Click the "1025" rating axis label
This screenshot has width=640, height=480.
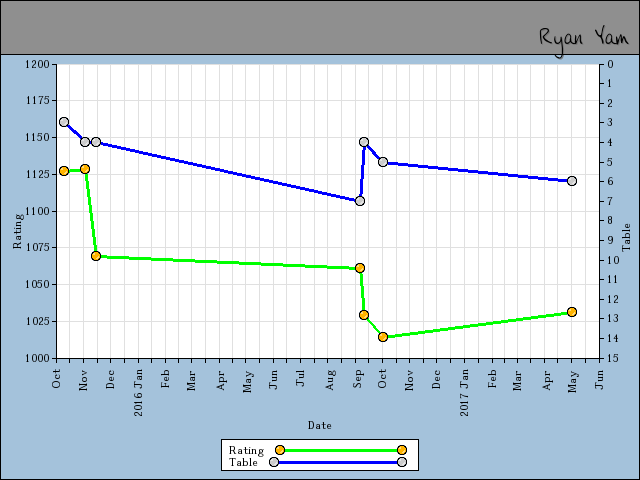click(38, 321)
